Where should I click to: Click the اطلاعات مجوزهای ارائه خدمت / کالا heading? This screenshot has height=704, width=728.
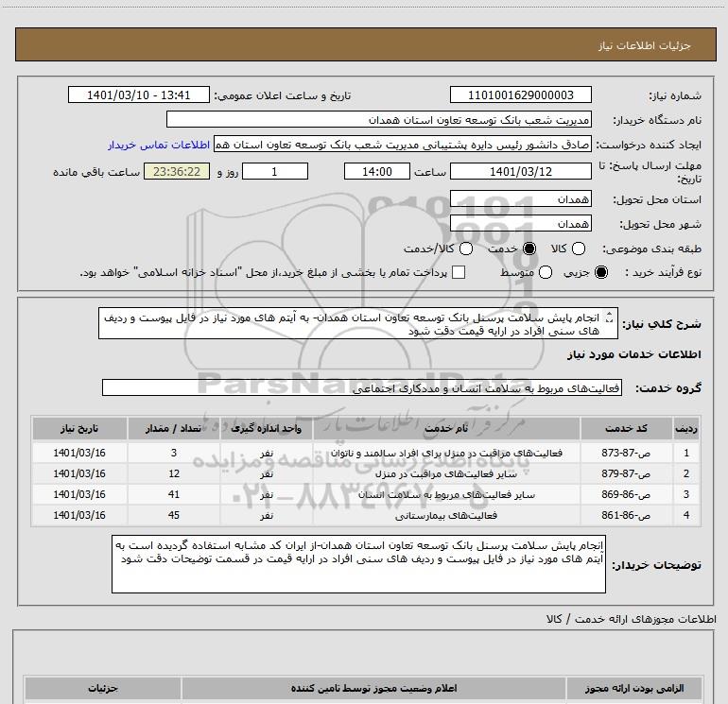632,619
